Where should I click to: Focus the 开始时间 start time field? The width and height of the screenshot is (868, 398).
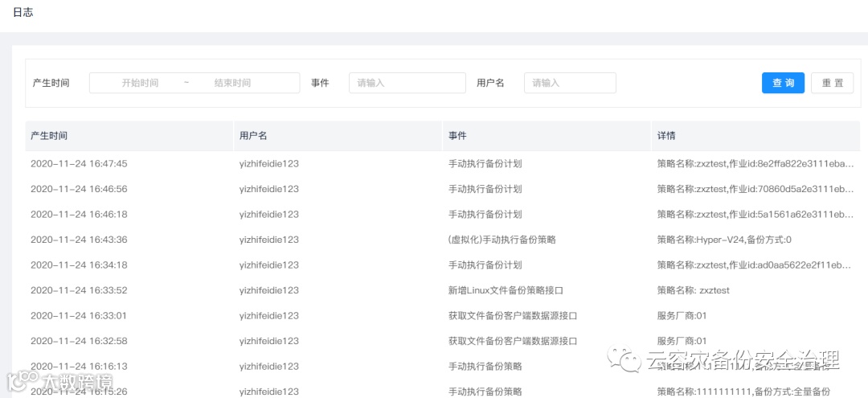pyautogui.click(x=140, y=83)
